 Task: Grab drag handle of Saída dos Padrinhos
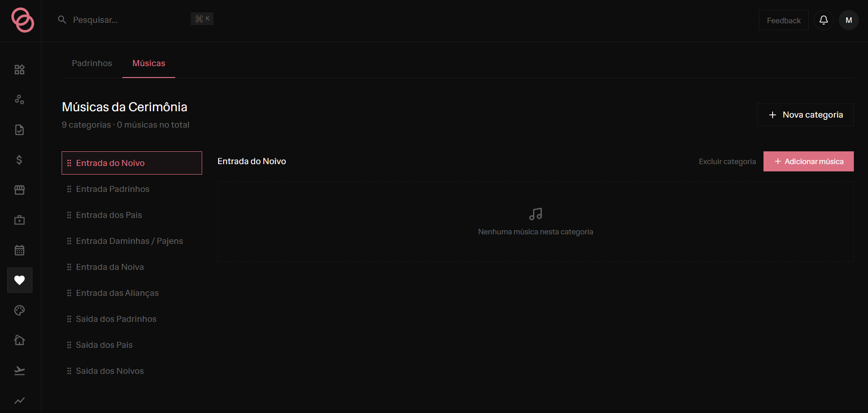69,319
